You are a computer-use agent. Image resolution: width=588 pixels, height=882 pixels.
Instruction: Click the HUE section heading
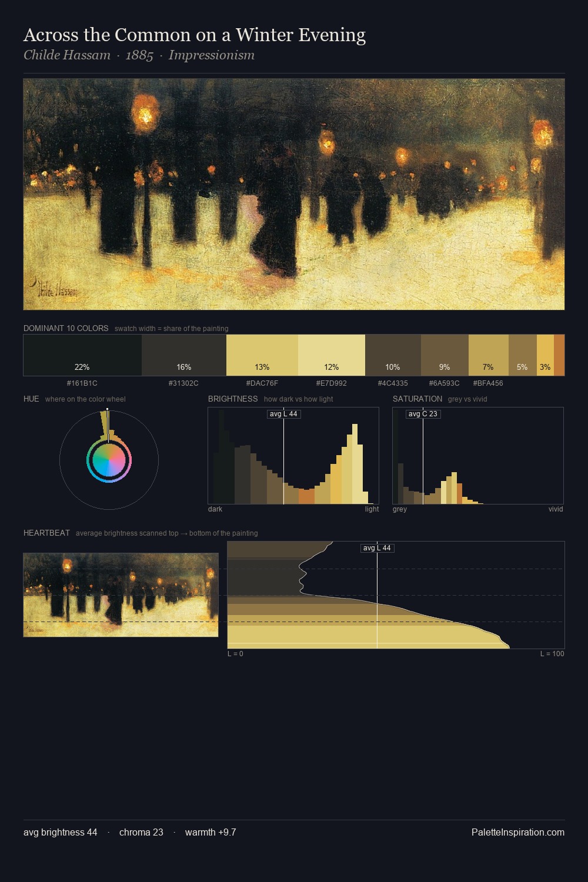click(31, 399)
